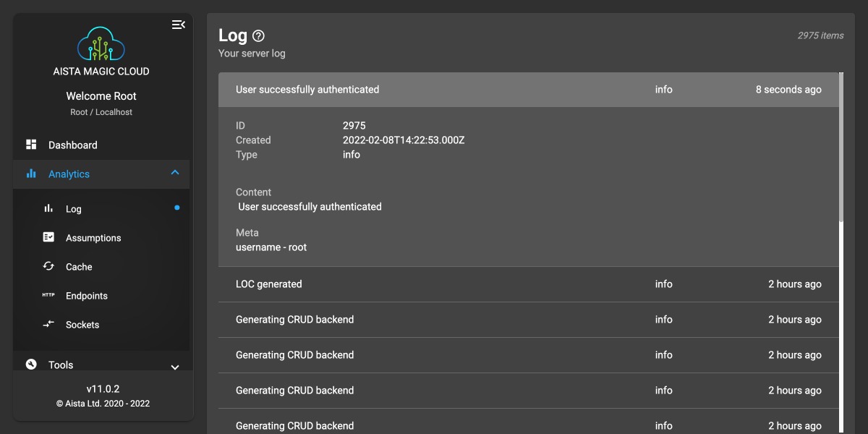The image size is (868, 434).
Task: Expand the first 'Generating CRUD backend' entry
Action: click(528, 320)
